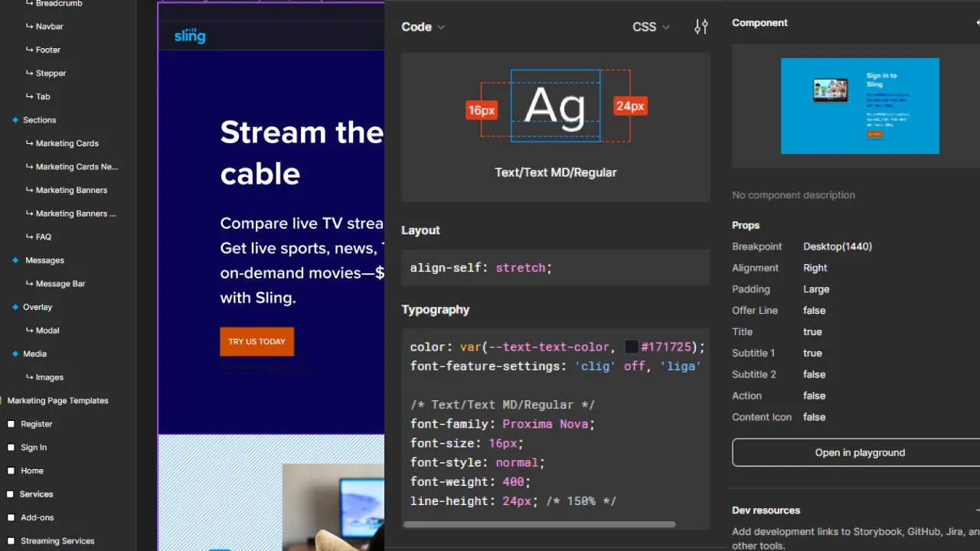980x551 pixels.
Task: Click the square icon beside Streaming Services
Action: click(11, 541)
